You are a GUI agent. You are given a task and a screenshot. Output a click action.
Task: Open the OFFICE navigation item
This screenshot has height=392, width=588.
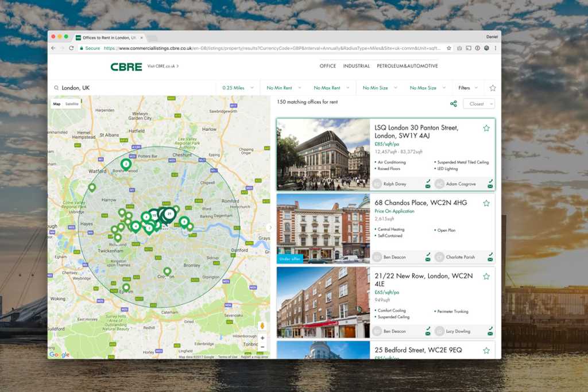(327, 66)
